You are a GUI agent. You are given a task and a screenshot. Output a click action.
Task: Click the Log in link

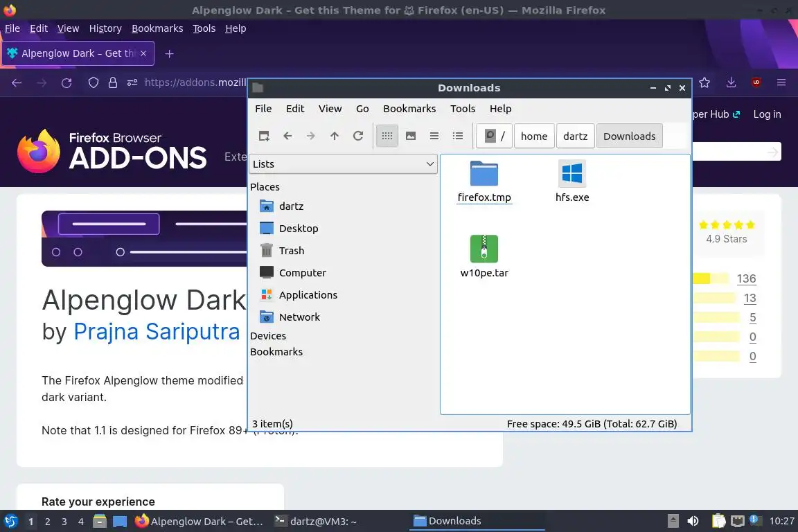(x=767, y=114)
